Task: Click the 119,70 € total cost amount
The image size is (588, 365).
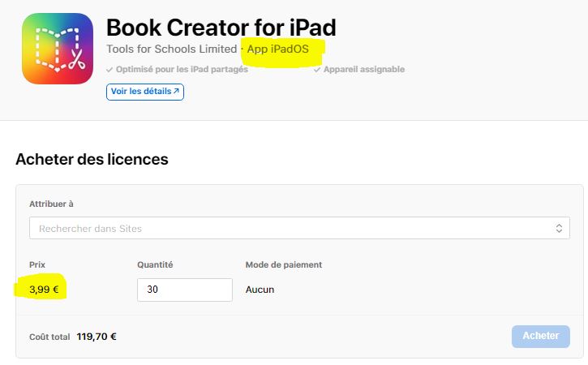Action: click(97, 337)
